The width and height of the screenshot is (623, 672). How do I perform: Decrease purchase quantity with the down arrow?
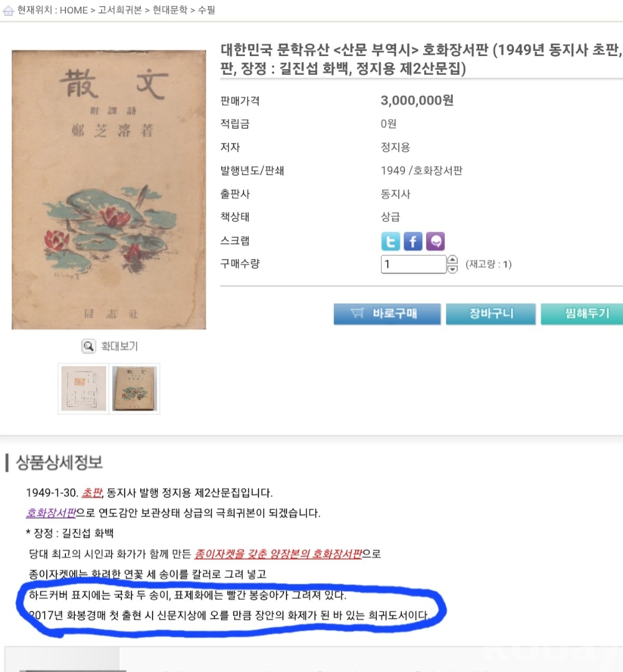[452, 269]
